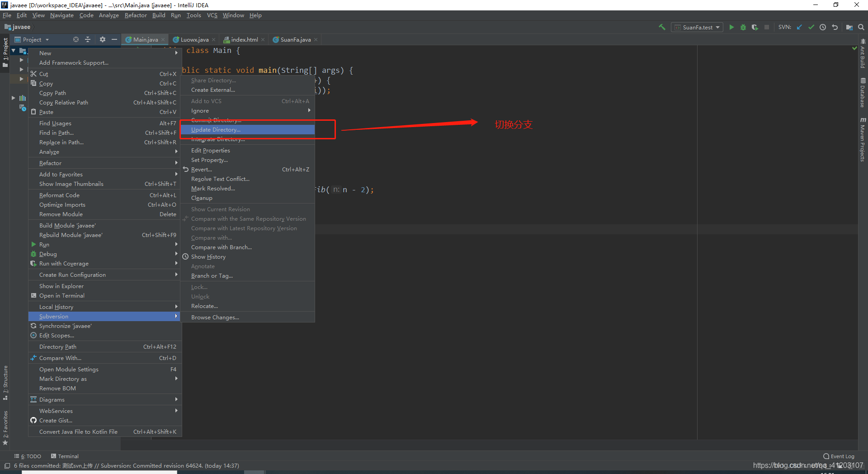This screenshot has width=868, height=474.
Task: Start debugging with the toolbar bug icon
Action: click(743, 27)
